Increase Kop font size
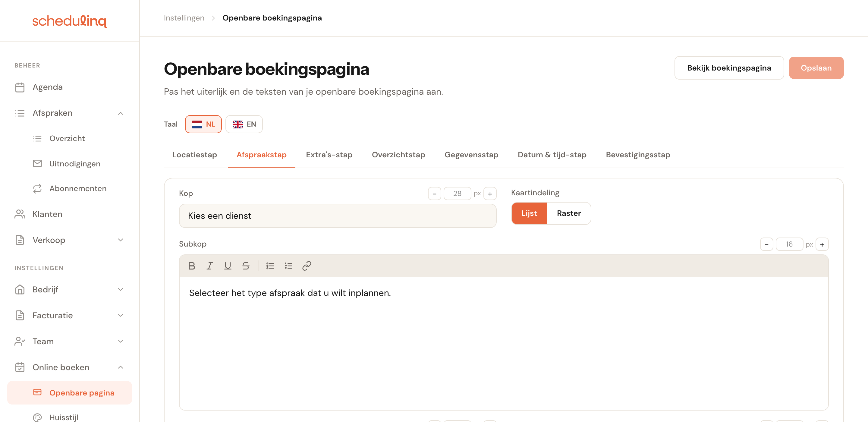868x422 pixels. point(490,194)
